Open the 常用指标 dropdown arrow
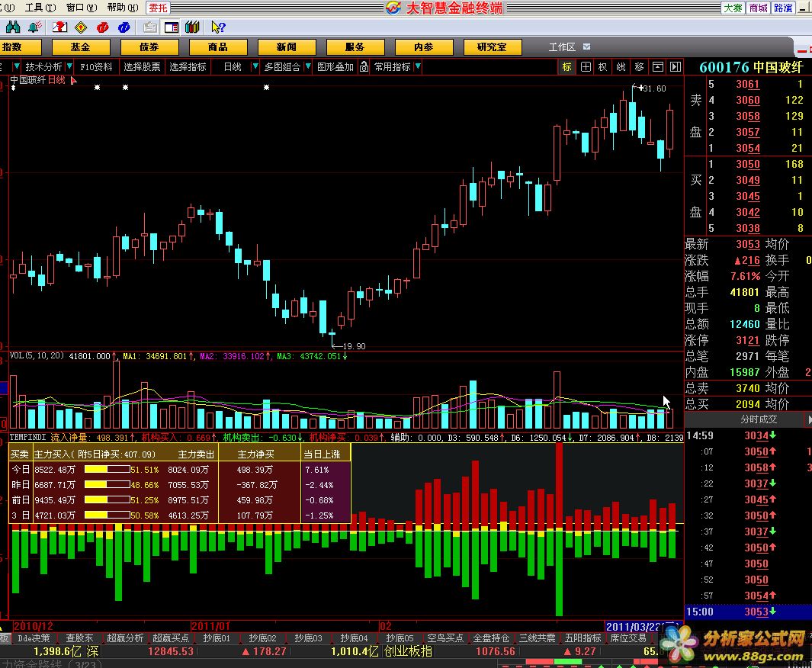 coord(418,67)
